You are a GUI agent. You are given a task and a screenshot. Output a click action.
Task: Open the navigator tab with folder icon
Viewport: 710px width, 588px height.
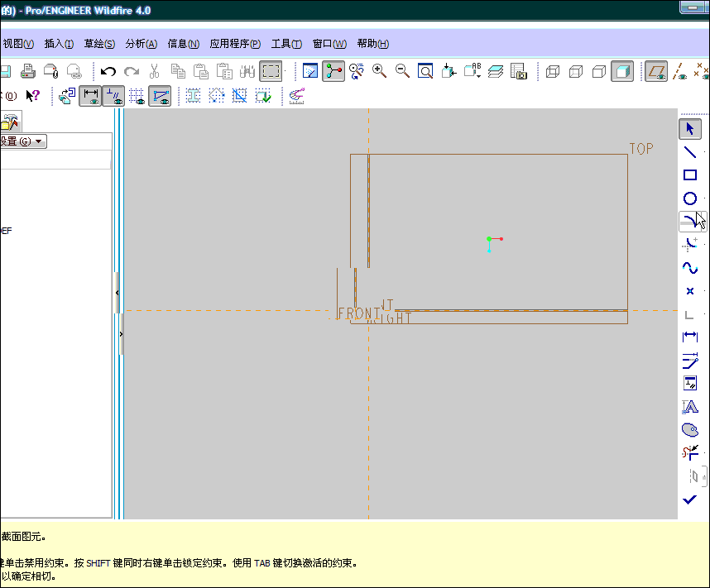(10, 122)
